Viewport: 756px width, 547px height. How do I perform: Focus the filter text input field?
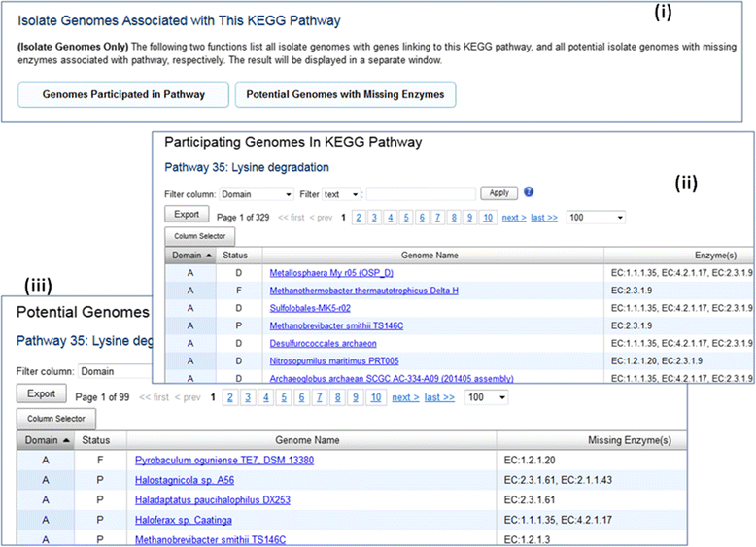coord(421,194)
